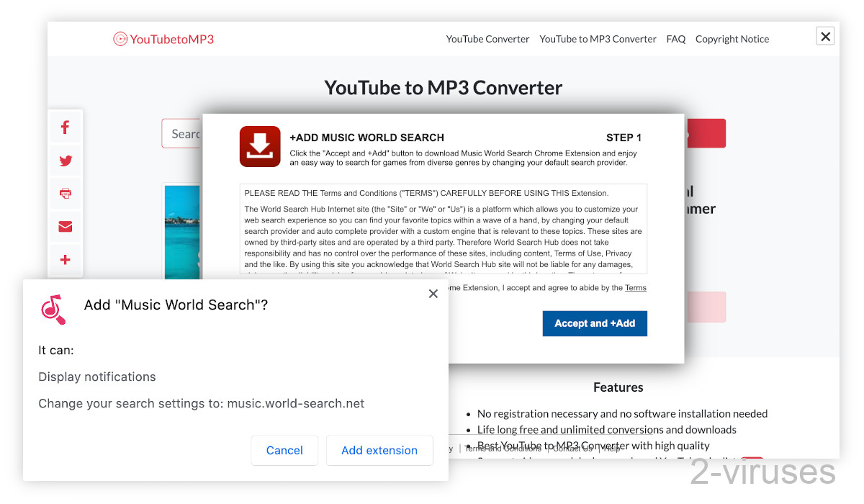Click the YouTubetoMP3 logo
This screenshot has width=864, height=504.
point(163,39)
